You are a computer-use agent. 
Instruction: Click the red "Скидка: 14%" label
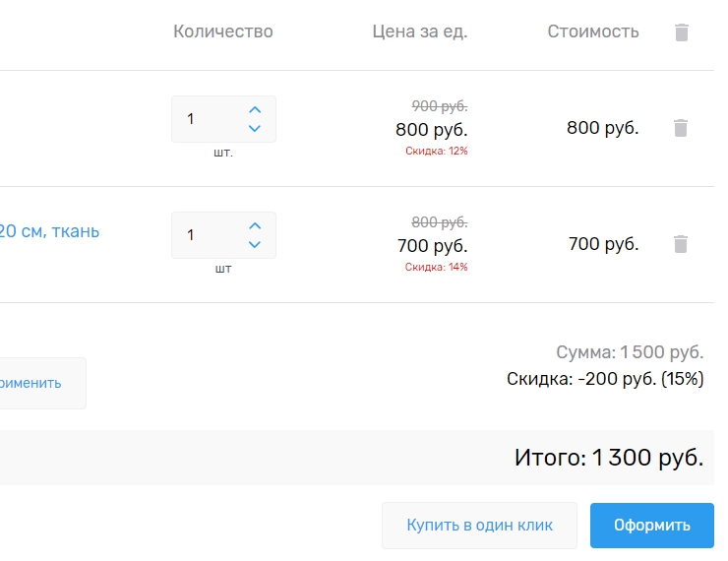436,267
